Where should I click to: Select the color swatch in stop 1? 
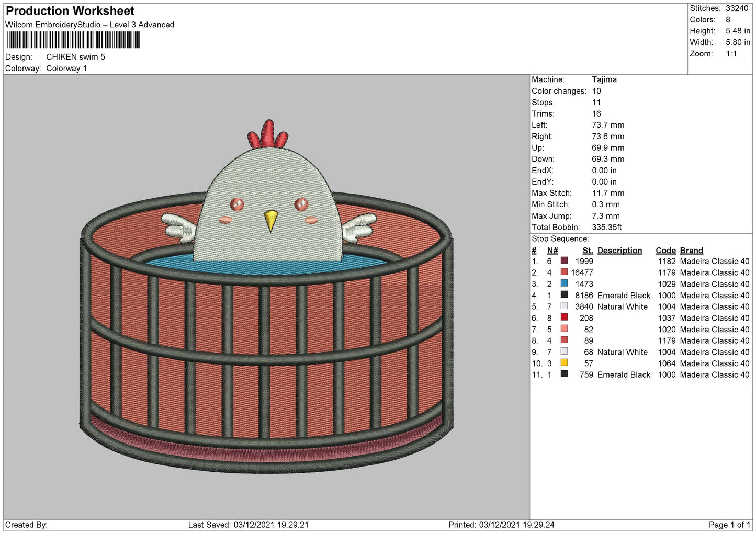[x=564, y=261]
